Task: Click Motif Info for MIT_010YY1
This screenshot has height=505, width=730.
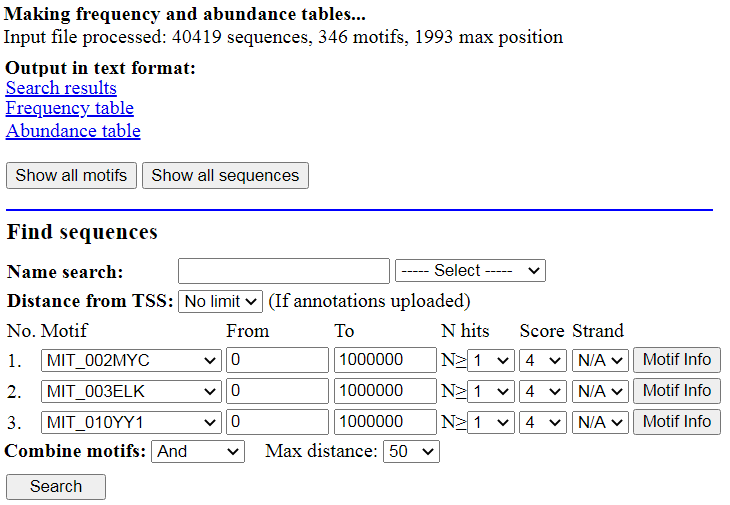Action: tap(677, 422)
